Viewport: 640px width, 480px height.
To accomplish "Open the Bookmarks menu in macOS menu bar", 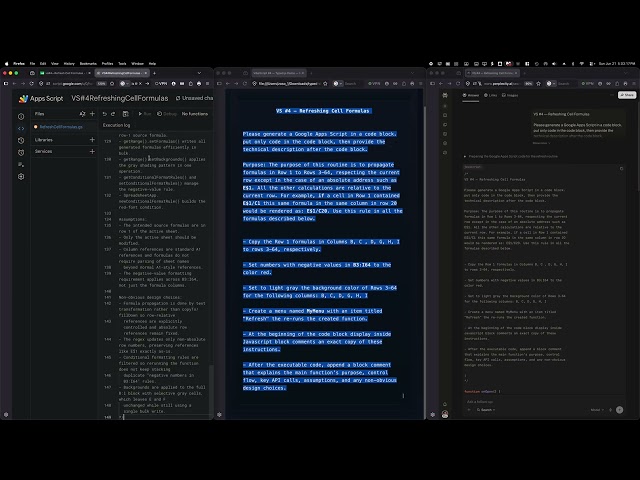I will click(x=88, y=64).
